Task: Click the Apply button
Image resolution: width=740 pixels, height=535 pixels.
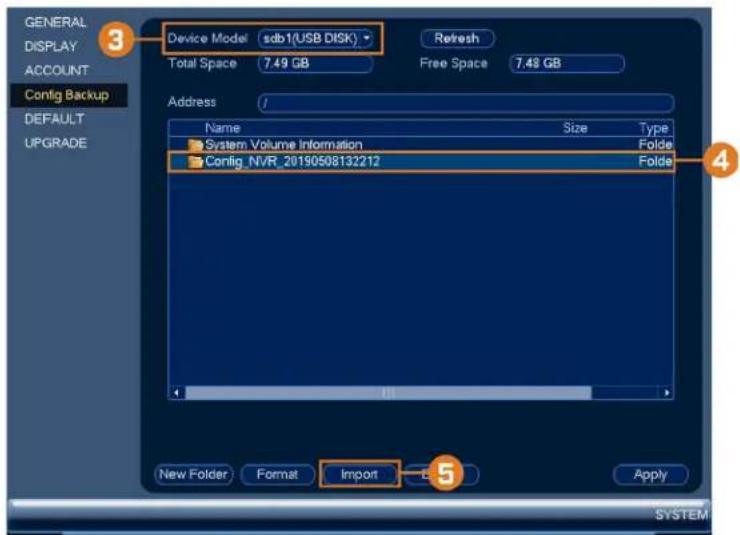Action: coord(650,475)
